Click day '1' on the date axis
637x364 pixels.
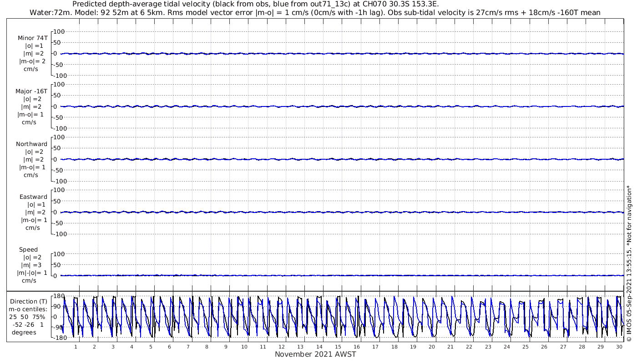tap(76, 347)
